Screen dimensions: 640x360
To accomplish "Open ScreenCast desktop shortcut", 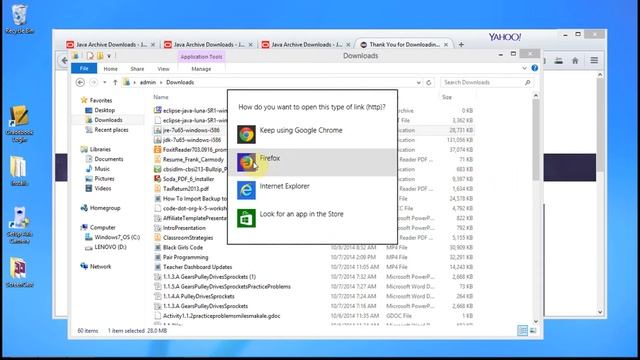I will (20, 272).
